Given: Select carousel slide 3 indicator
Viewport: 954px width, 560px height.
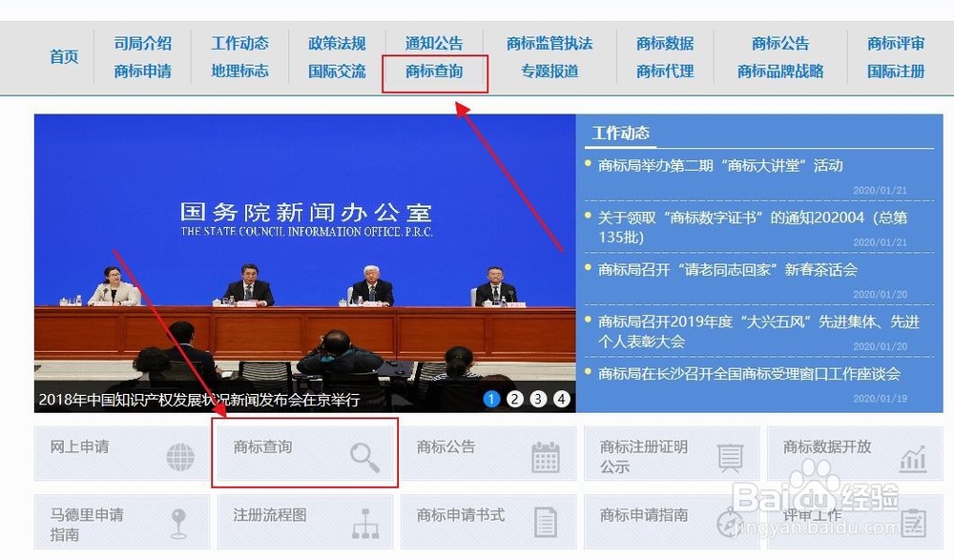Looking at the screenshot, I should (538, 400).
